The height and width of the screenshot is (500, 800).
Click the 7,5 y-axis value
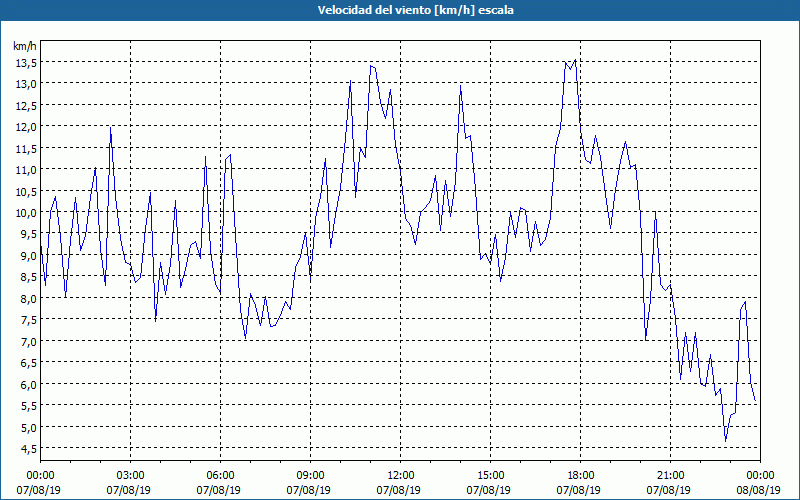click(28, 320)
